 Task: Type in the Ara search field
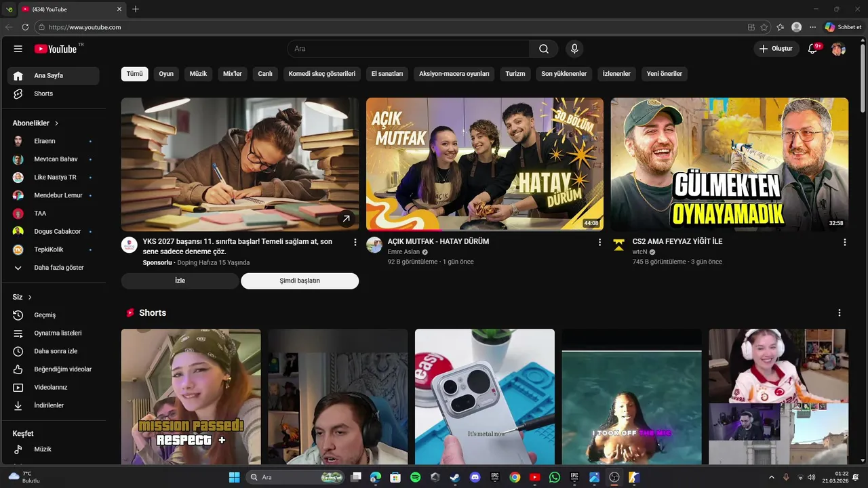[408, 49]
